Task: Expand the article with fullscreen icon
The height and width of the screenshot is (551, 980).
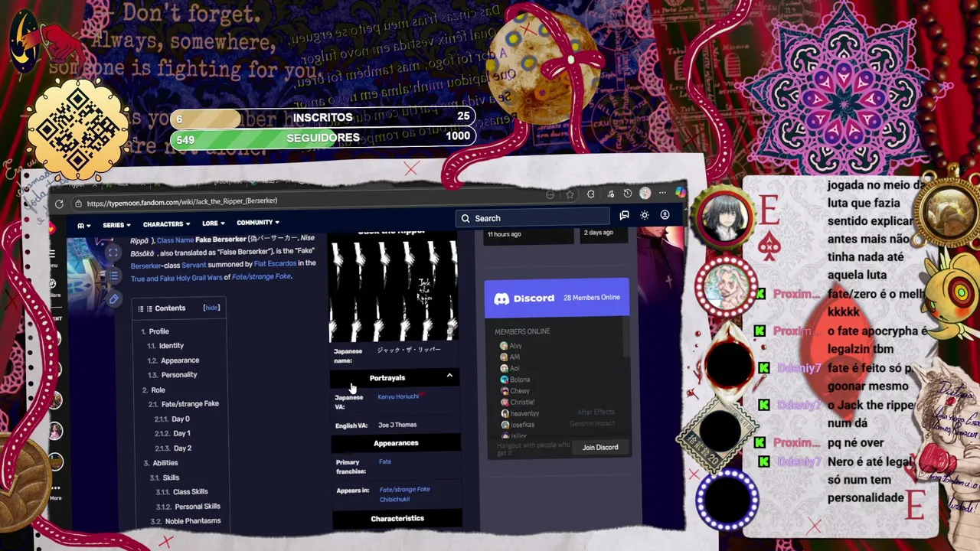Action: [113, 253]
